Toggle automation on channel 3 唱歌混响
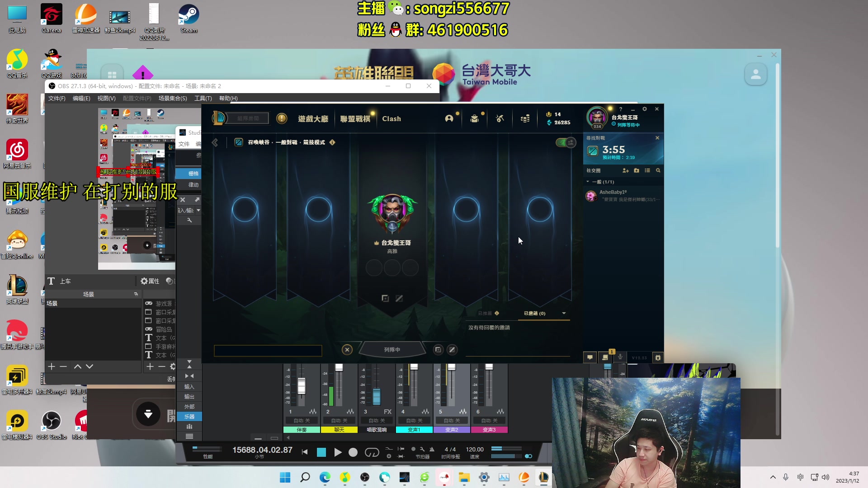Screen dimensions: 868x488 click(x=377, y=421)
